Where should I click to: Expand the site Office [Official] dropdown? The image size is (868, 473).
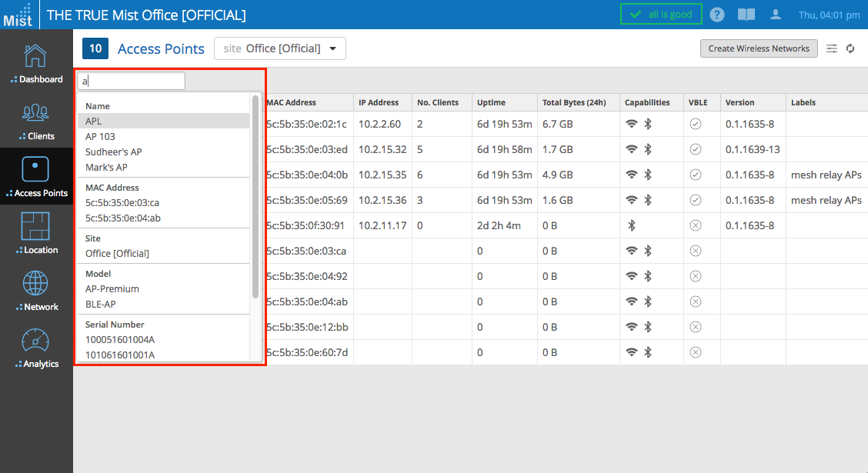(x=280, y=48)
